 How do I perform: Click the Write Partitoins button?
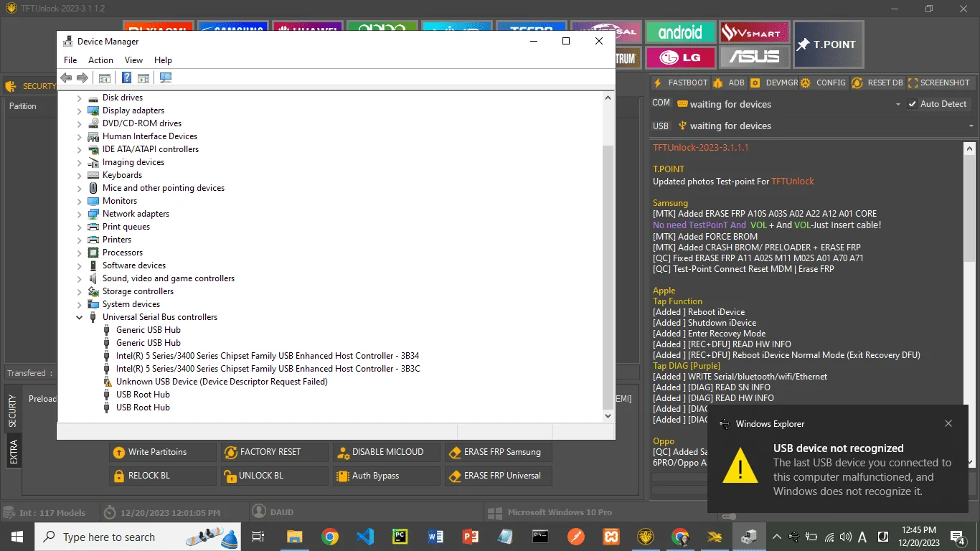tap(162, 452)
